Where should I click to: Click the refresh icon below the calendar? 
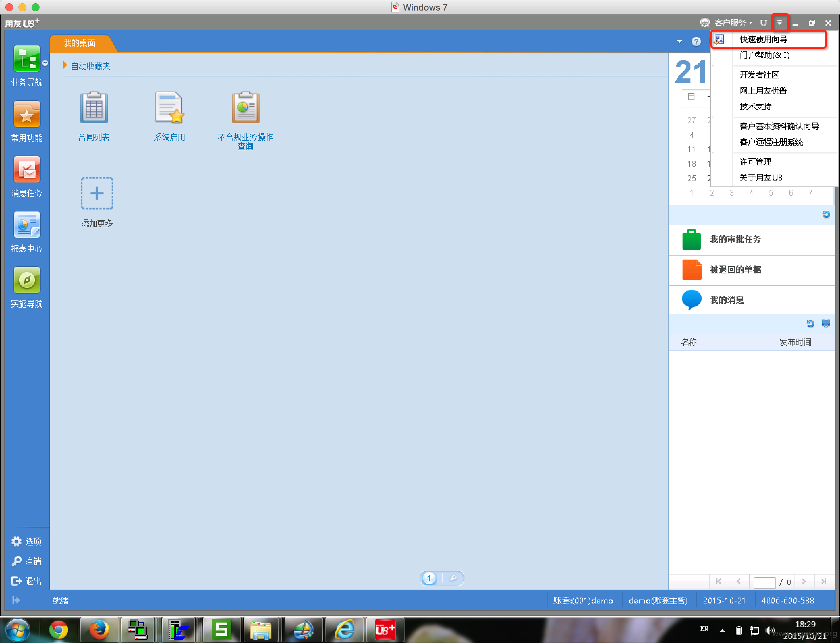pyautogui.click(x=826, y=214)
